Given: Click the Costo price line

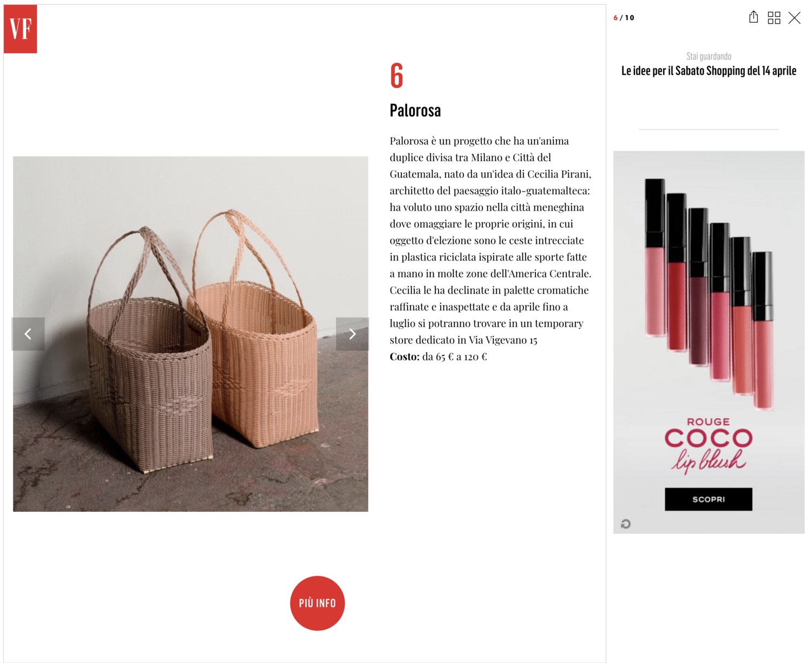Looking at the screenshot, I should [x=438, y=356].
